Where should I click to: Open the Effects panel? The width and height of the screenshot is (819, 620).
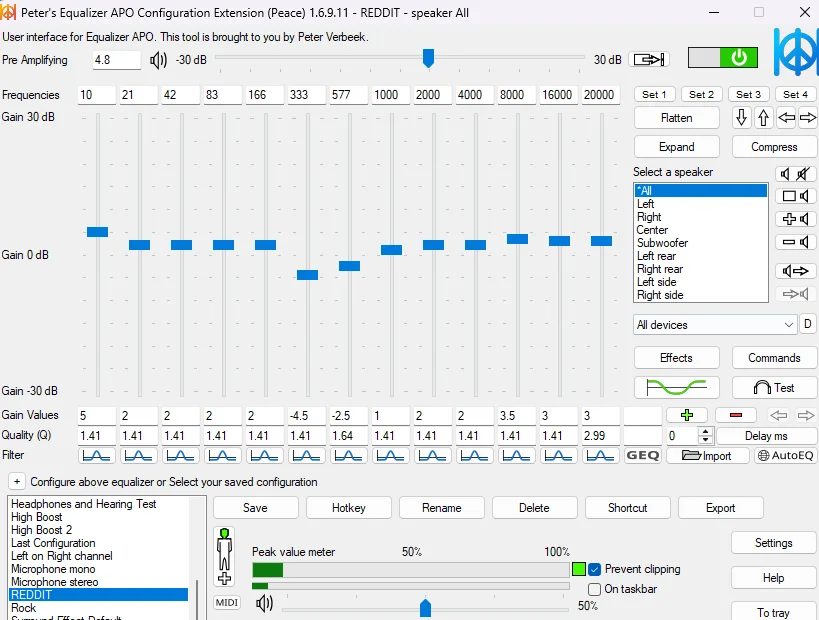coord(676,358)
